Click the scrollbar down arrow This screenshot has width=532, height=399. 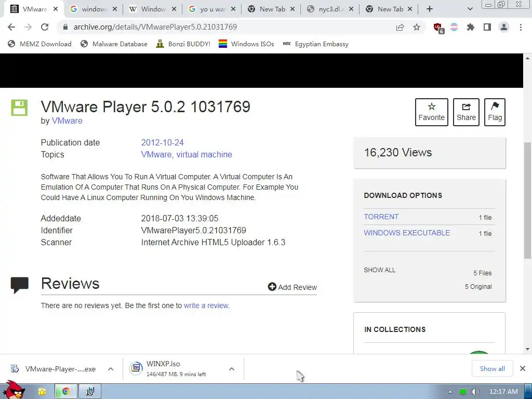(528, 349)
